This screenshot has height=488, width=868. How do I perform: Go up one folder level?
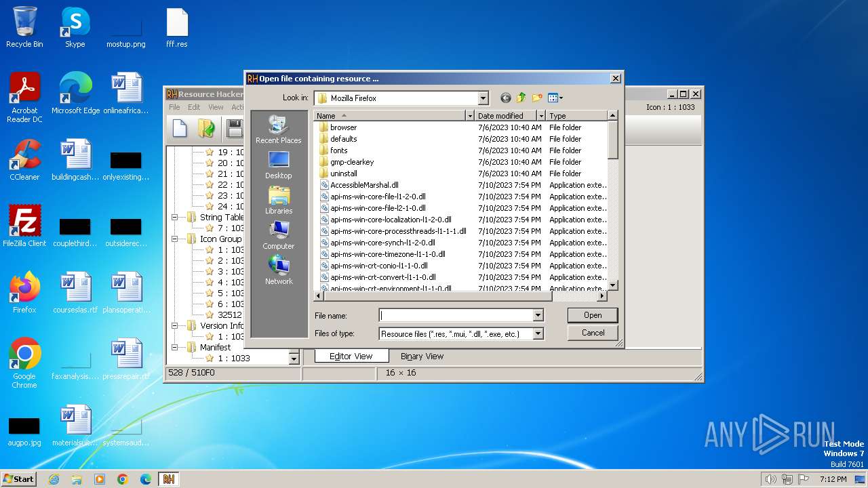coord(521,98)
